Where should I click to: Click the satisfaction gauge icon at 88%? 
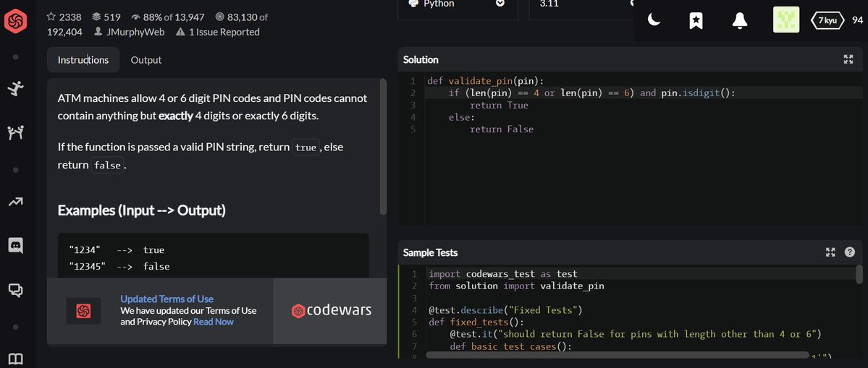tap(136, 17)
